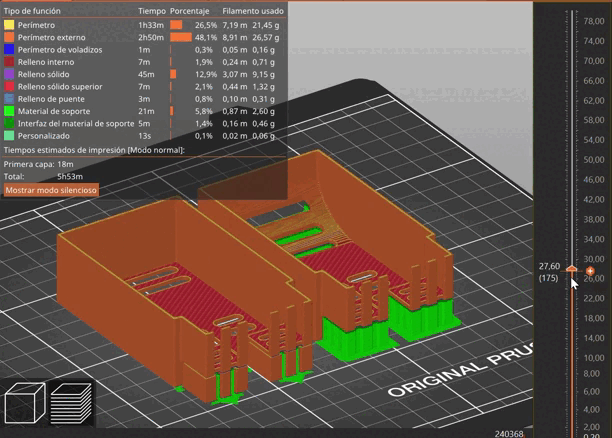Click the 48,00 mark on layer ruler
This screenshot has height=438, width=612.
coord(593,200)
